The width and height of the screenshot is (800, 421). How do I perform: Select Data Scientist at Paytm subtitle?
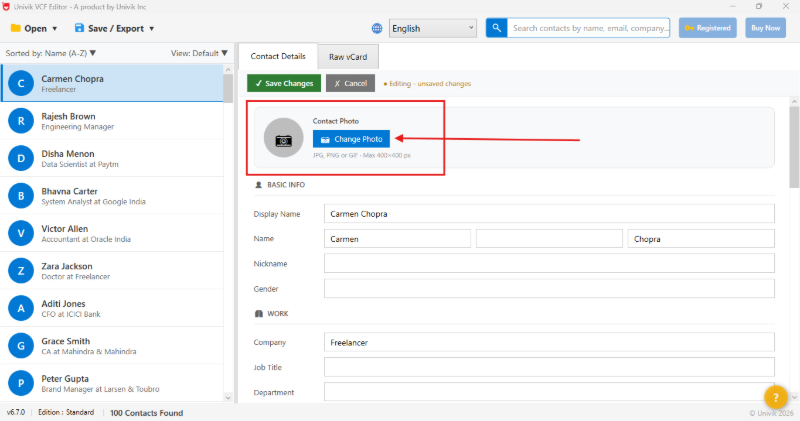[x=80, y=164]
